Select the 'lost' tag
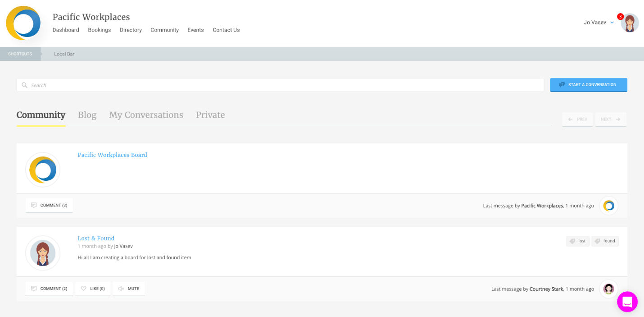This screenshot has height=317, width=644. 578,241
